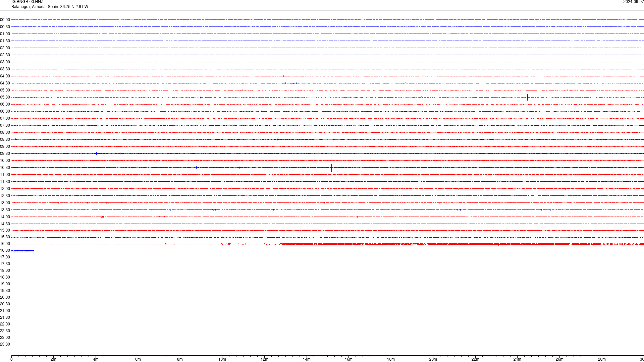Select the 10:30 time row label
The width and height of the screenshot is (644, 362).
[5, 168]
